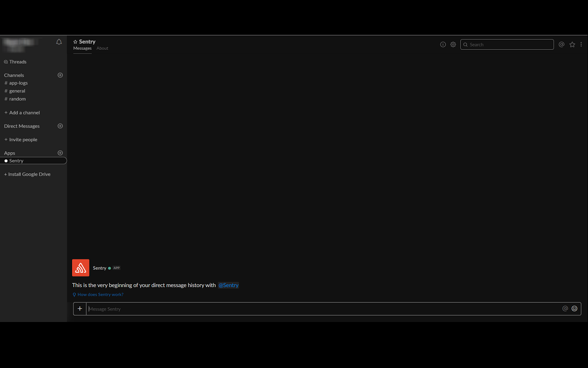Click Install Google Drive link
588x368 pixels.
27,174
